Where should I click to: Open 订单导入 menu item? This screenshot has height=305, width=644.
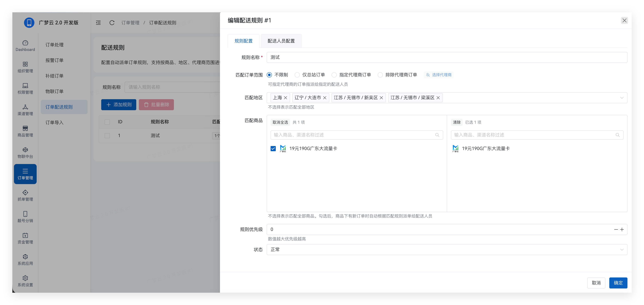[x=55, y=123]
